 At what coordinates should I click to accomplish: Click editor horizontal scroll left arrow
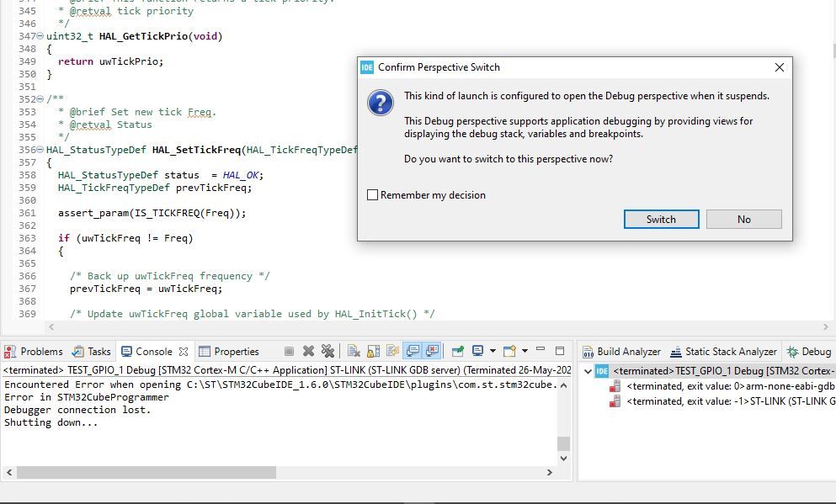coord(51,326)
